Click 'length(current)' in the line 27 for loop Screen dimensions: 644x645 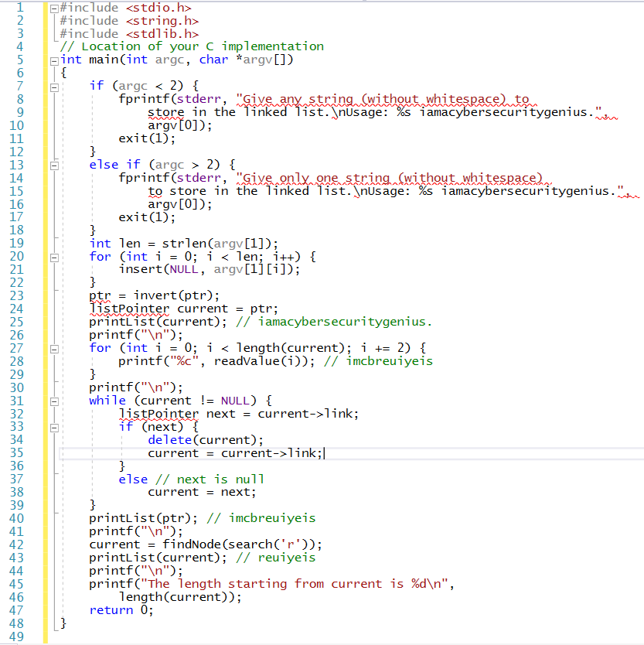[x=291, y=348]
